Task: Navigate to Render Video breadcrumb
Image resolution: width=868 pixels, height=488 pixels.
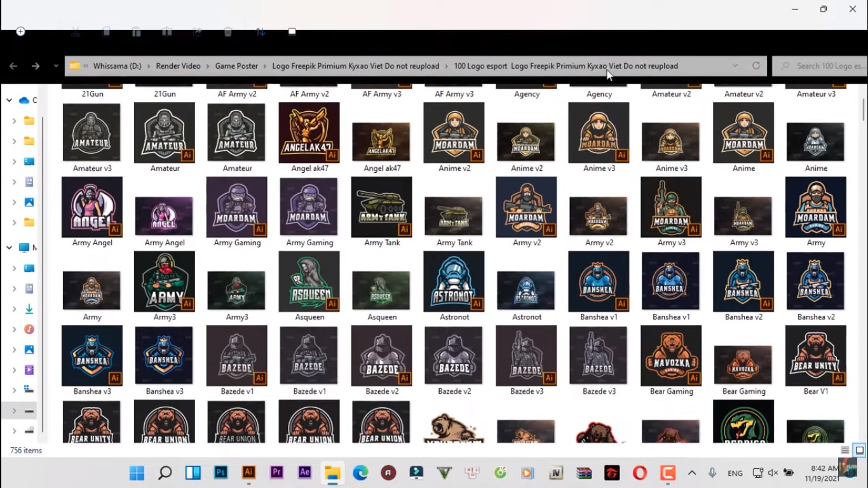Action: (x=179, y=66)
